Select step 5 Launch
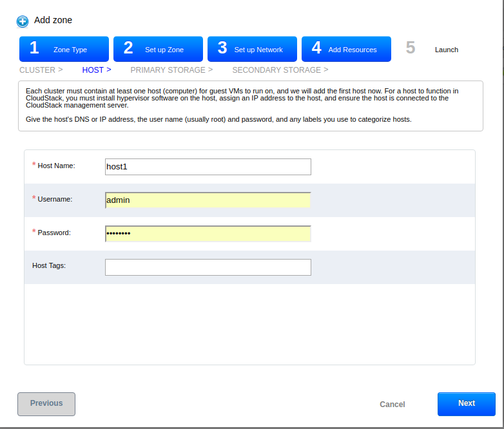Viewport: 504px width, 429px height. pyautogui.click(x=432, y=49)
